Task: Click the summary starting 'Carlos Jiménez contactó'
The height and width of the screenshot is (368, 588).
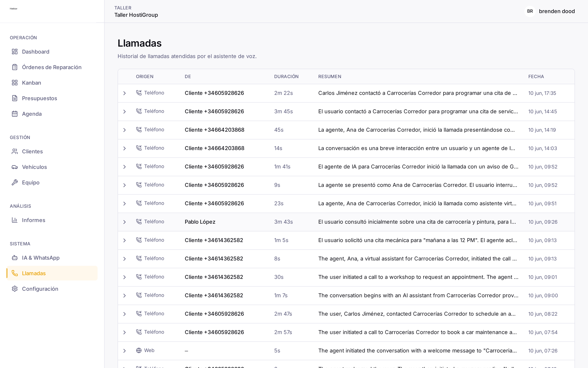Action: click(418, 93)
